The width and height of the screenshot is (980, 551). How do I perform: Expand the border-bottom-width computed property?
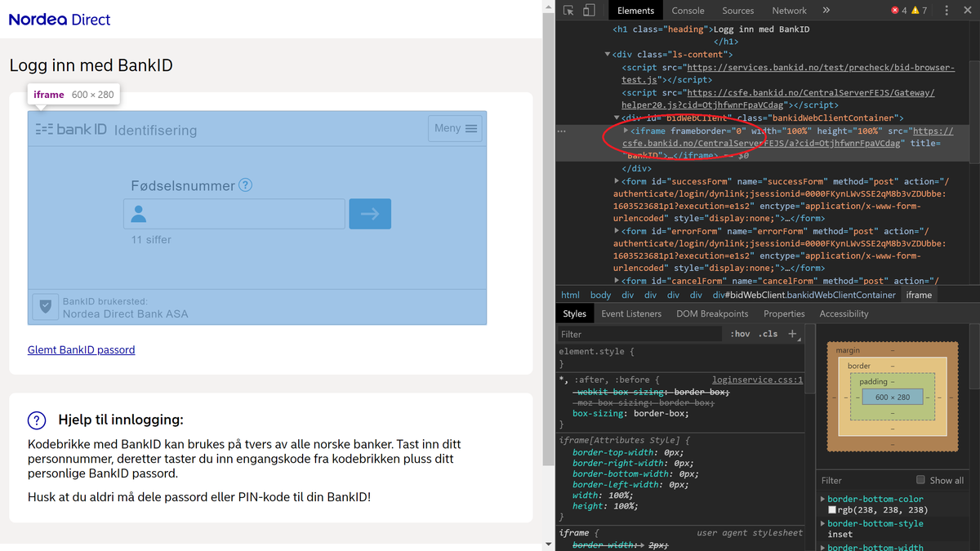point(822,547)
